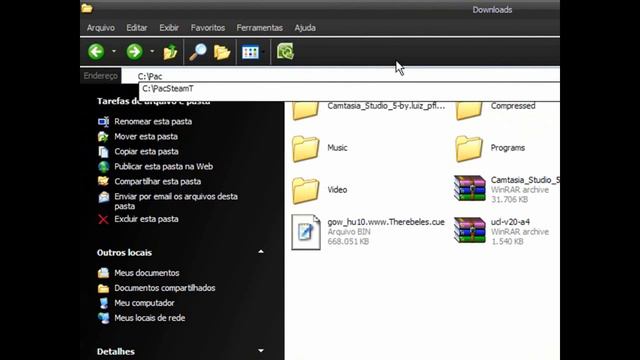Viewport: 640px width, 360px height.
Task: Open Documentos compartilhados
Action: pyautogui.click(x=164, y=288)
